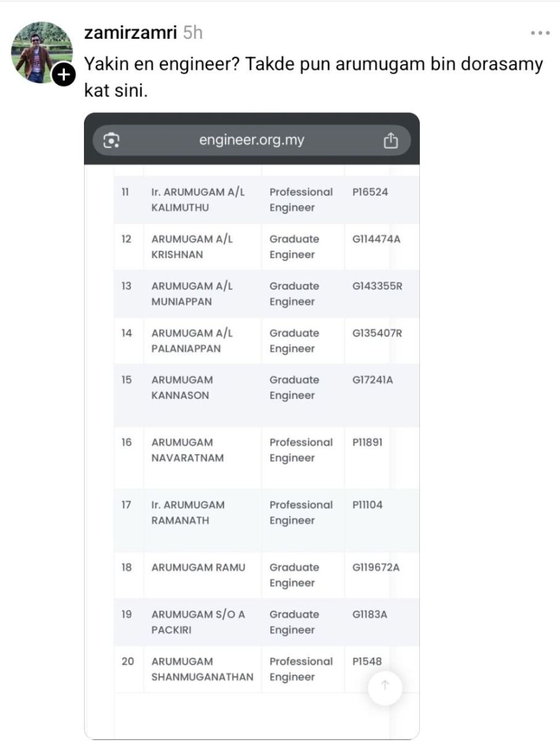
Task: Select ARUMUGAM NAVARATNAM entry
Action: pyautogui.click(x=187, y=450)
